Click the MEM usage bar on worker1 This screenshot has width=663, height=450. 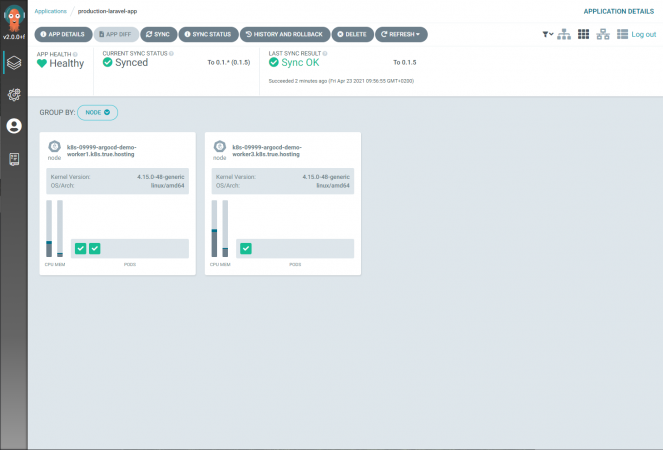tap(60, 229)
